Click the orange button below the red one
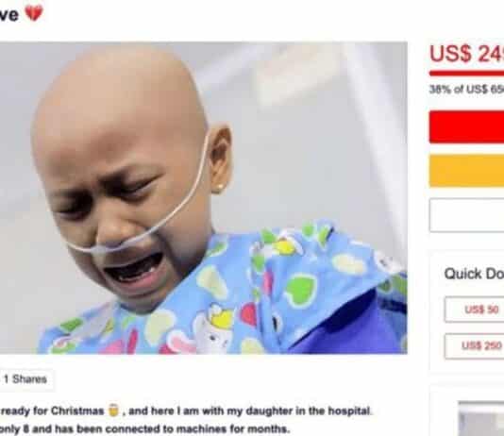The width and height of the screenshot is (504, 436). click(x=466, y=171)
